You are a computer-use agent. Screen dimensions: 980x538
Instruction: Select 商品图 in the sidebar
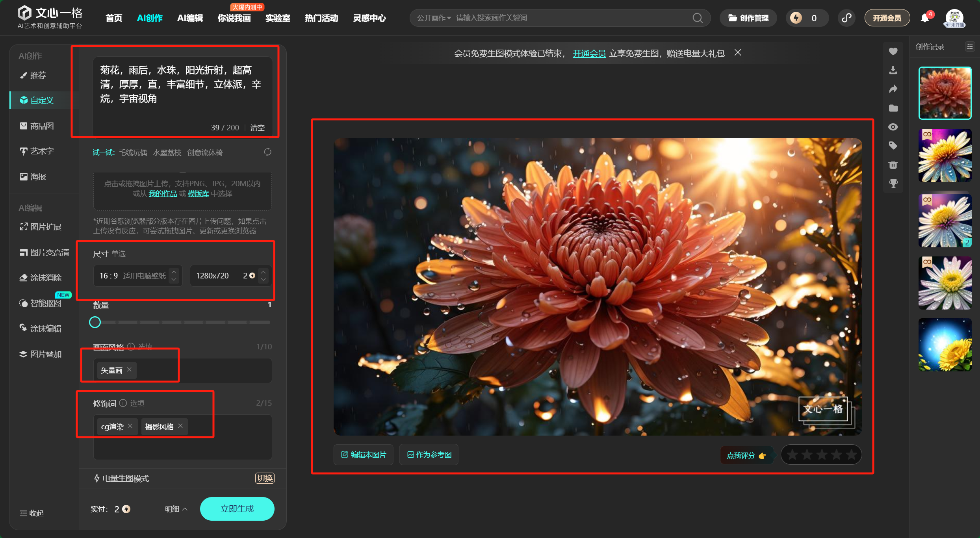coord(42,126)
